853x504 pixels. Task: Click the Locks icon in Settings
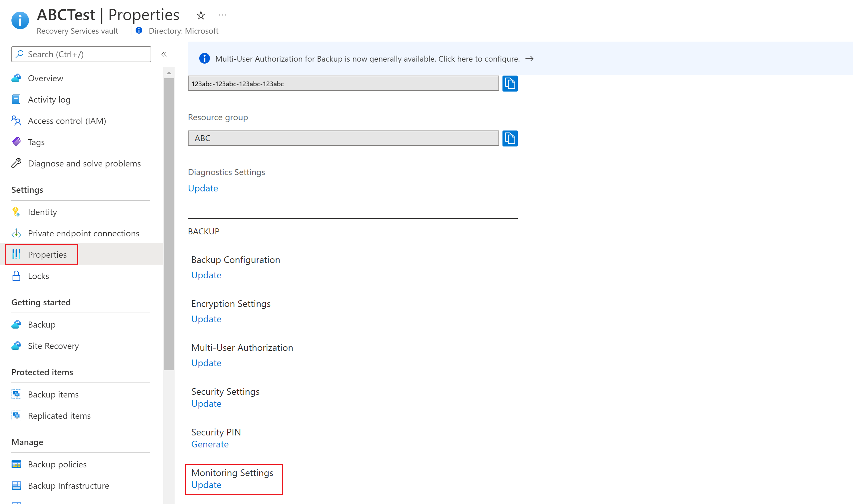pos(17,275)
